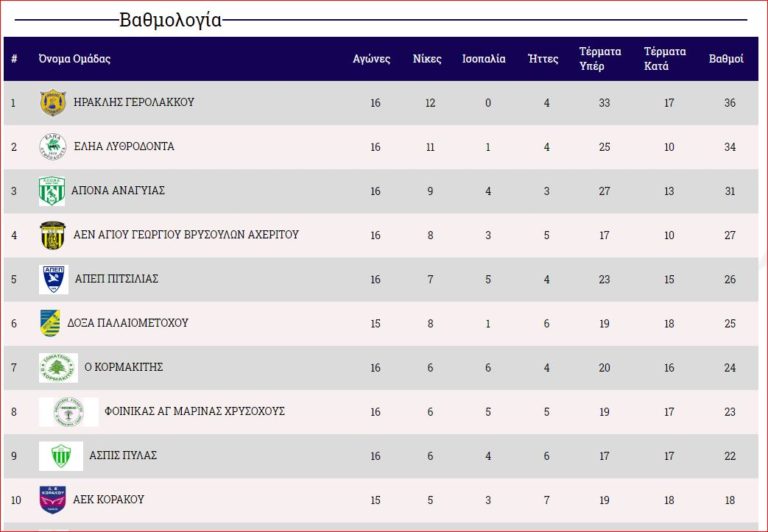
Task: Click the ΑΕΝ ΑΓΙΟΥ ΓΕΩΡΓΙΟΥ yellow-black crest
Action: pos(52,235)
